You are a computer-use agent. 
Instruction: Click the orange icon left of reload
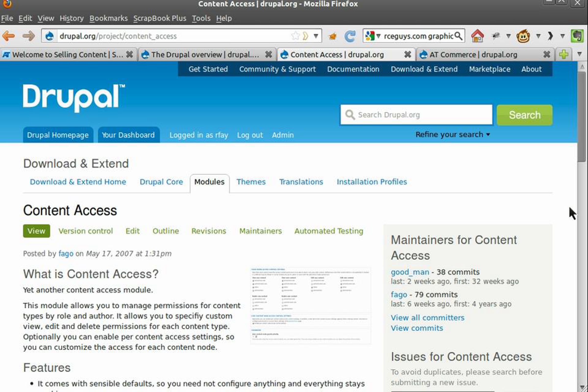click(333, 37)
